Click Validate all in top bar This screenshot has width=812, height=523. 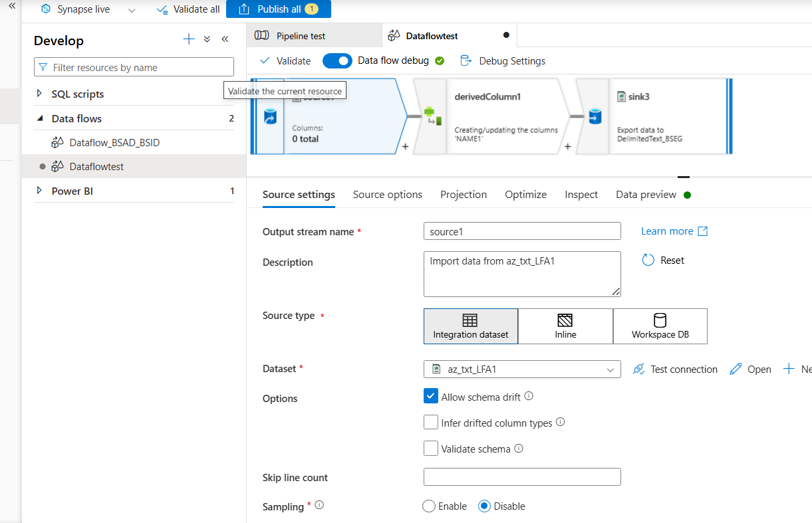188,9
